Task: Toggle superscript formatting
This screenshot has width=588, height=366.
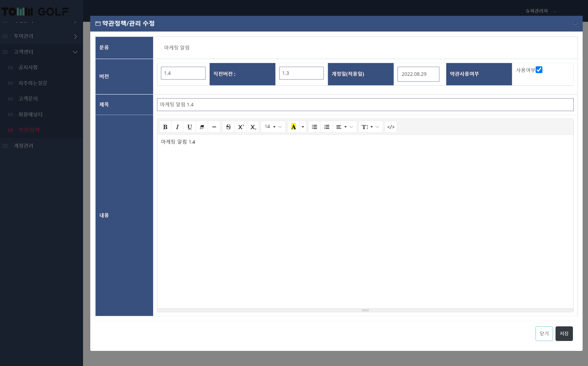Action: tap(241, 127)
